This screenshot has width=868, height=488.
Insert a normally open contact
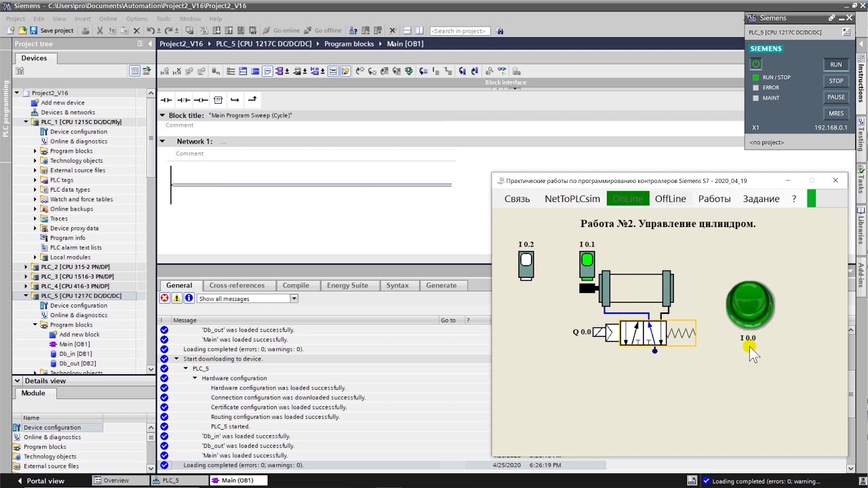point(166,100)
